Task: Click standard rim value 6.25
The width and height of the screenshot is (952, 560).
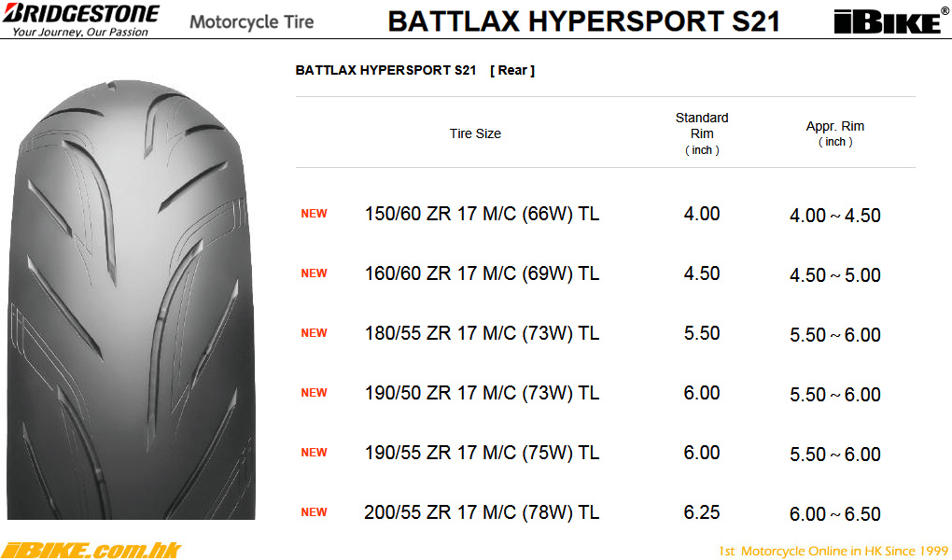Action: coord(702,512)
